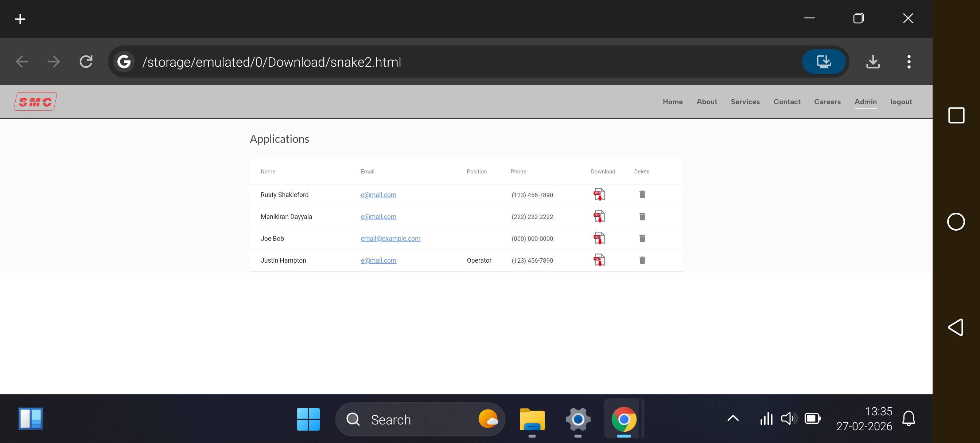Image resolution: width=980 pixels, height=443 pixels.
Task: Go to the Careers page
Action: [x=827, y=102]
